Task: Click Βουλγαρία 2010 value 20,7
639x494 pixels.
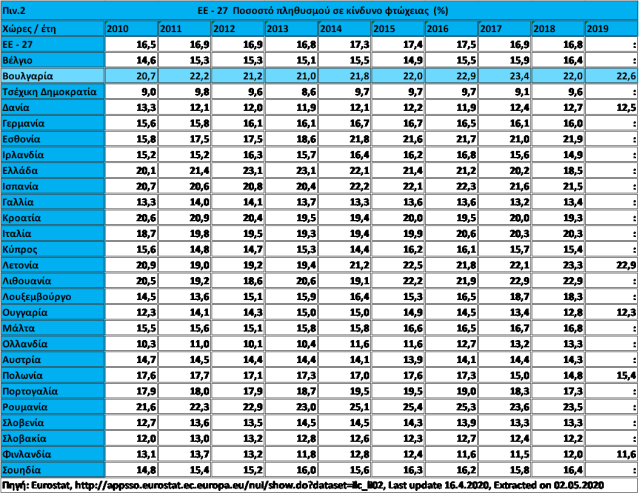Action: point(130,76)
